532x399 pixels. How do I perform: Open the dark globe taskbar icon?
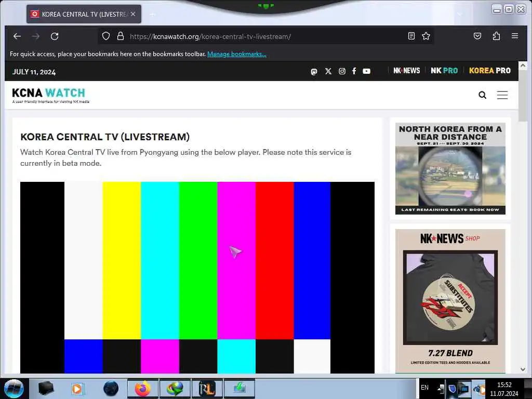click(111, 389)
